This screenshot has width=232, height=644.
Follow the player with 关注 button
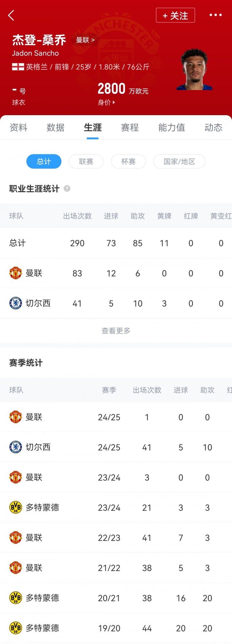(x=175, y=15)
